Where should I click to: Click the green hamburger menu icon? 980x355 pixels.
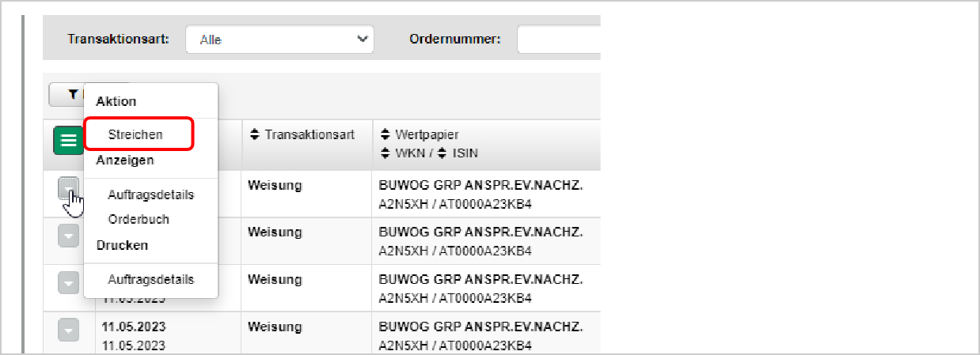(x=69, y=140)
